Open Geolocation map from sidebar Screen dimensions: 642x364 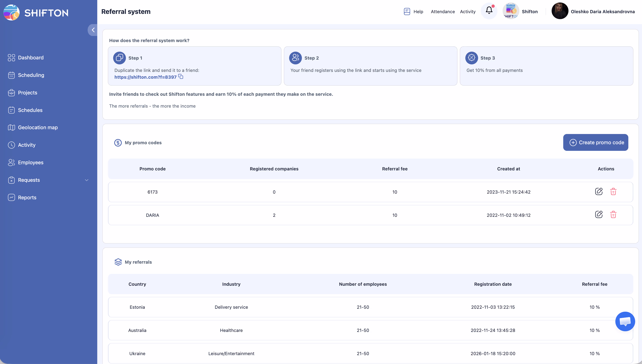38,127
